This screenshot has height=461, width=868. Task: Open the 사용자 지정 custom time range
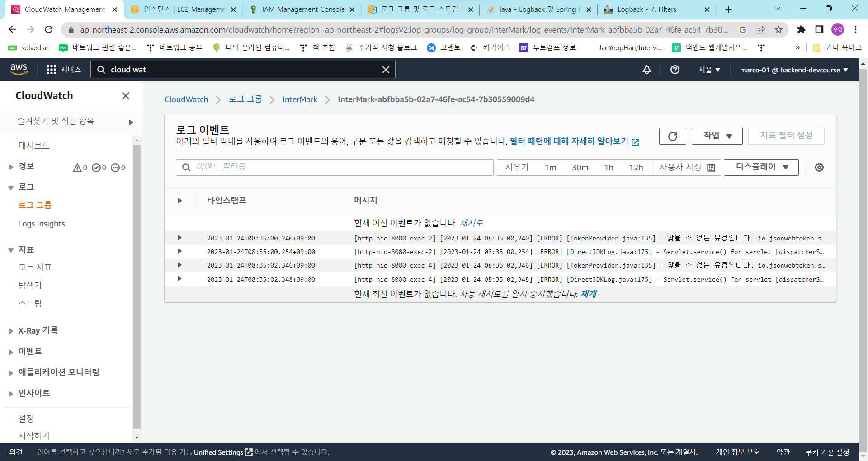pyautogui.click(x=687, y=167)
